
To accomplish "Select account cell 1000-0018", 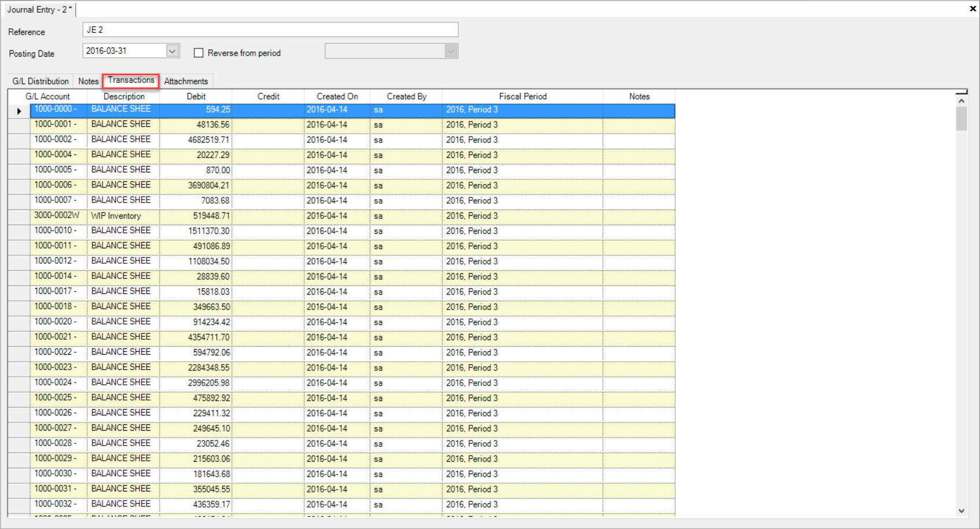I will [59, 307].
